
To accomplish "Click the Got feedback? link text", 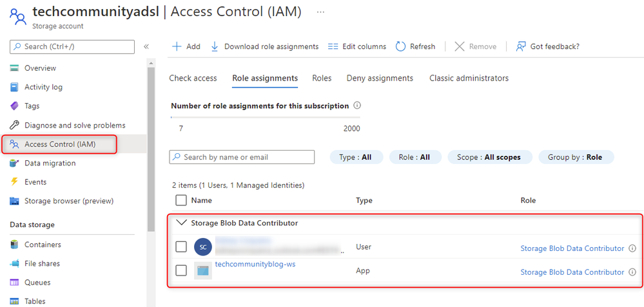I will (x=555, y=46).
